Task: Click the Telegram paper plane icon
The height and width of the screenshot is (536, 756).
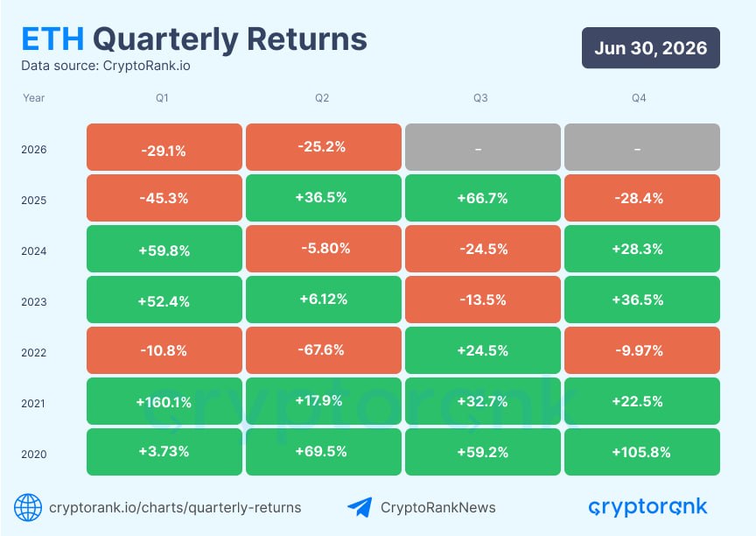Action: pyautogui.click(x=360, y=507)
